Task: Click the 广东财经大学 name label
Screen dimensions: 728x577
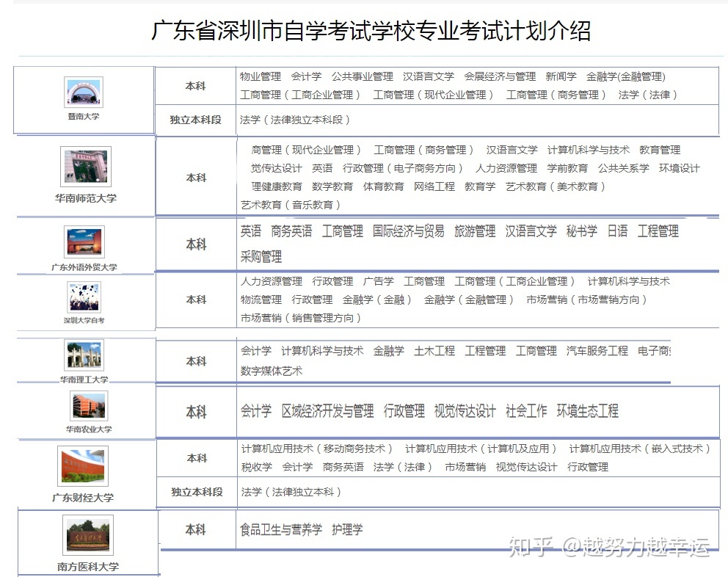Action: (x=83, y=498)
